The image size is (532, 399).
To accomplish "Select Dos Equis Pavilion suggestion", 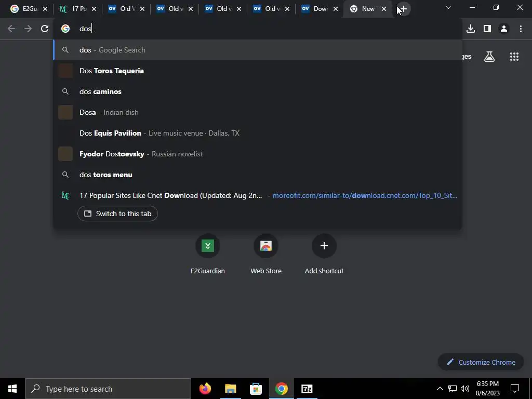I will (258, 133).
